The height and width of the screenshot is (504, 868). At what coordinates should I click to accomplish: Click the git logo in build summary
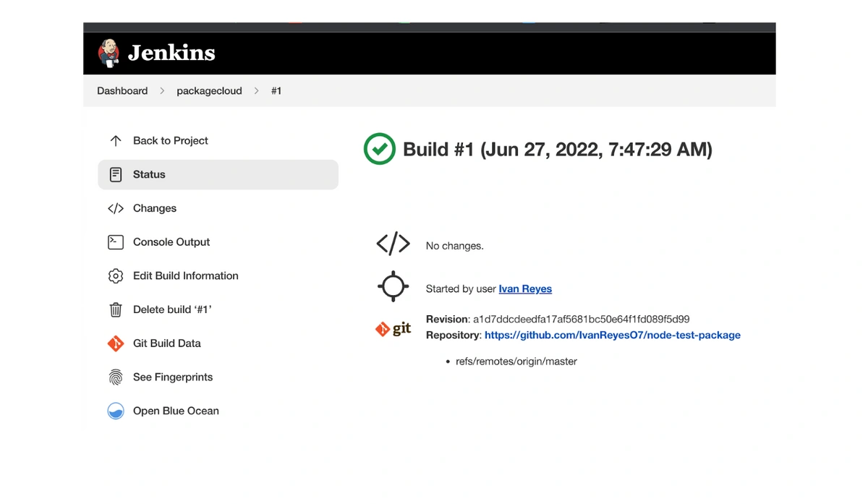click(x=393, y=329)
